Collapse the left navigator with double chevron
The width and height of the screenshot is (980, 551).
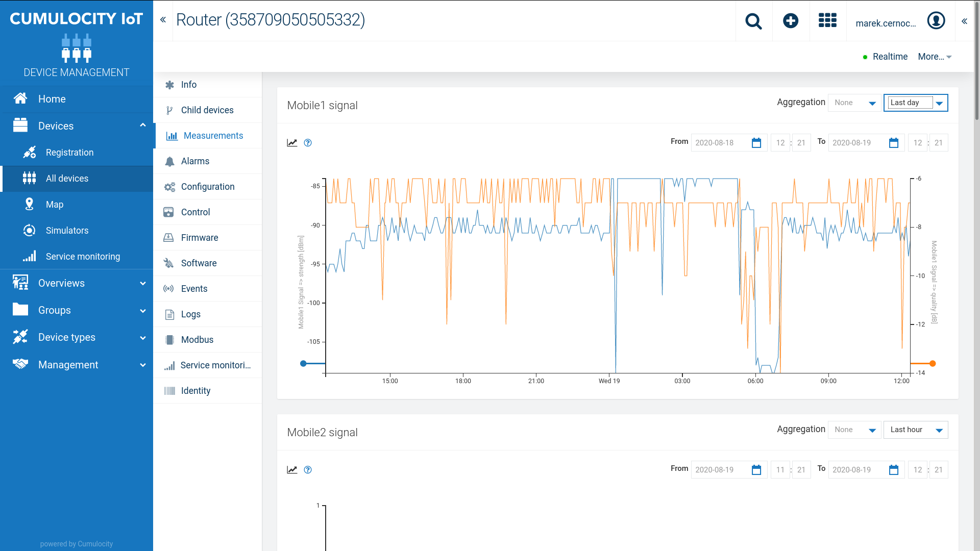tap(163, 20)
